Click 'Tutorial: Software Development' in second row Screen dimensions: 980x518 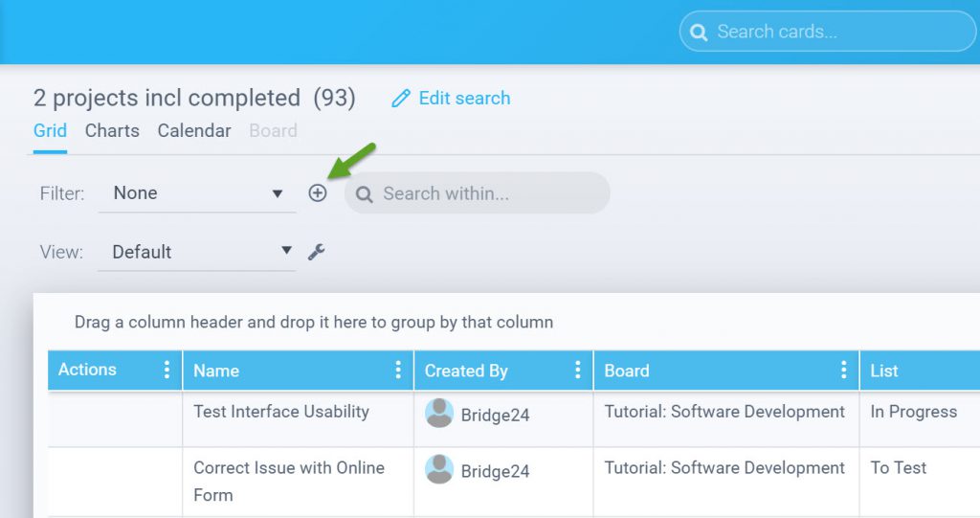[724, 468]
